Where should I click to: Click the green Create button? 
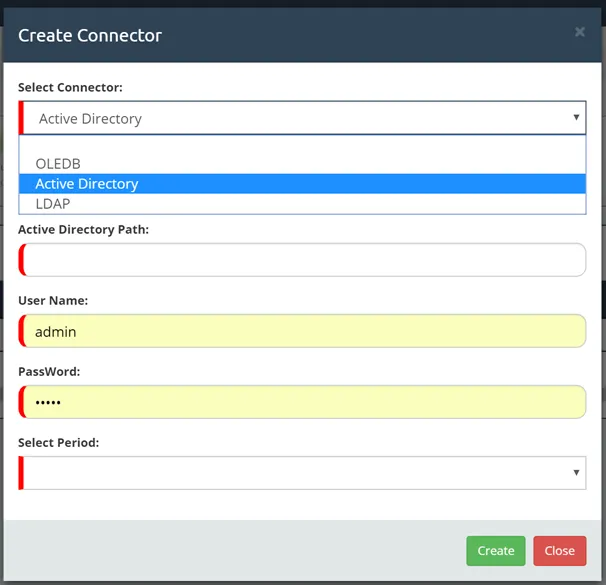(x=495, y=551)
